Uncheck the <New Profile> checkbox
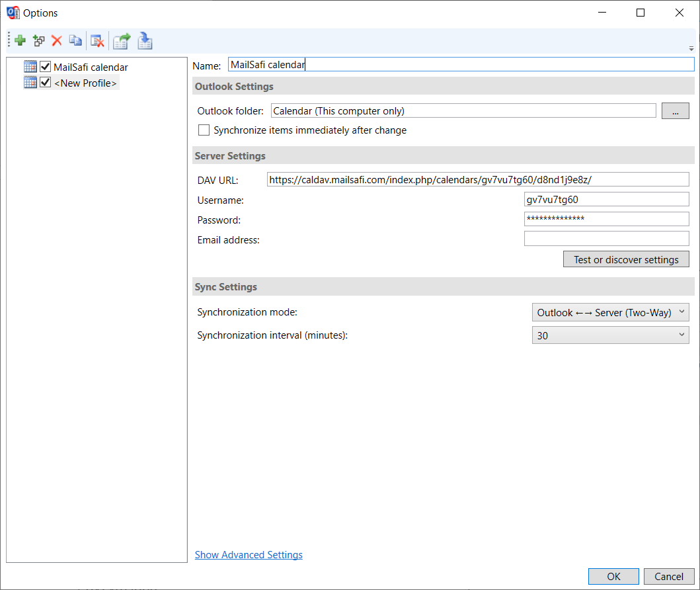This screenshot has height=590, width=700. (x=45, y=82)
